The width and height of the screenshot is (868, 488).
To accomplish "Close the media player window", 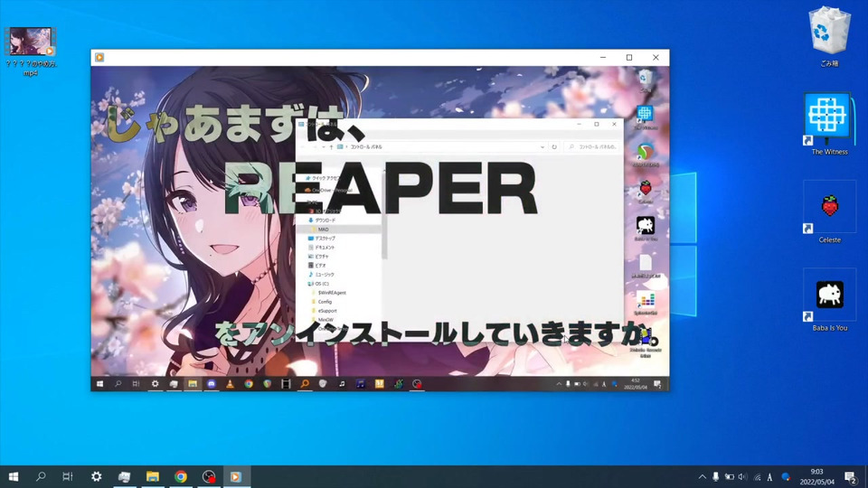I will 656,58.
